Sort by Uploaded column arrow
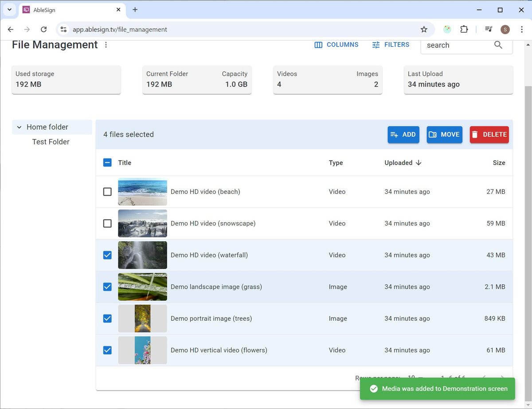 coord(419,162)
